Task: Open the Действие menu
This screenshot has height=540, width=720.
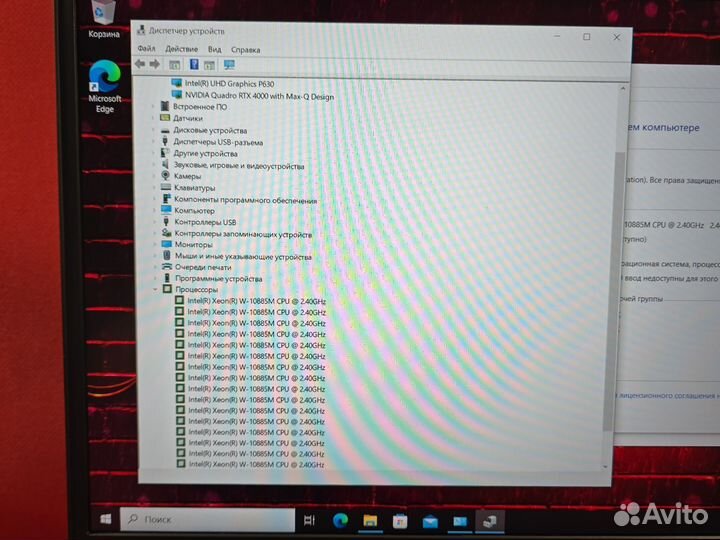Action: [x=181, y=49]
